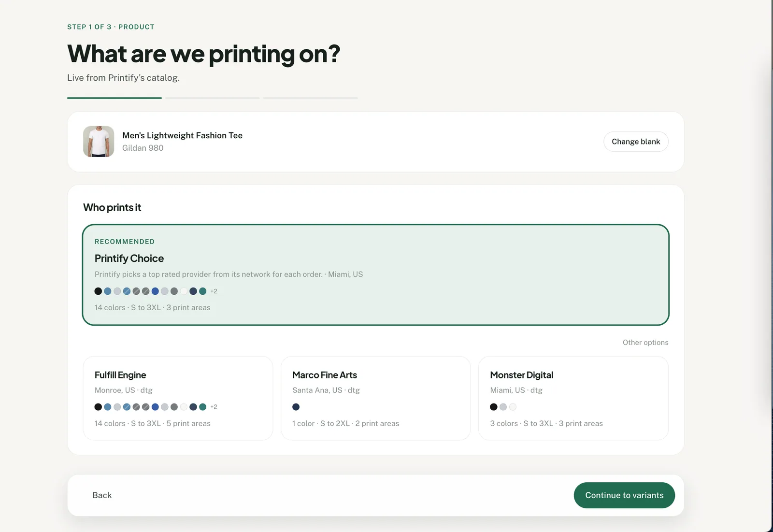773x532 pixels.
Task: Pick navy swatch in Fulfill Engine card
Action: pyautogui.click(x=193, y=407)
